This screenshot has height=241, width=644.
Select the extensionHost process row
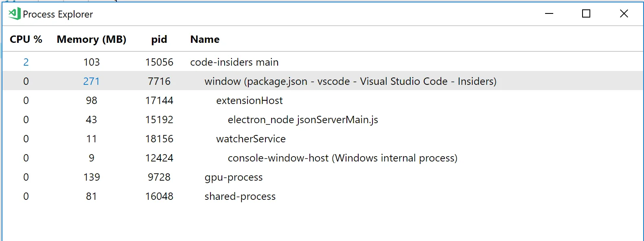click(x=323, y=100)
